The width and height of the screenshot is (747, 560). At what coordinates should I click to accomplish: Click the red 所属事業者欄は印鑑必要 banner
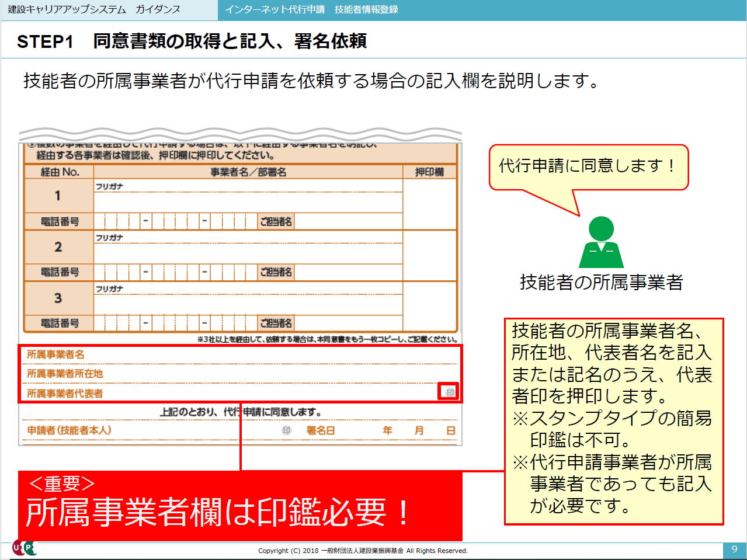click(239, 506)
